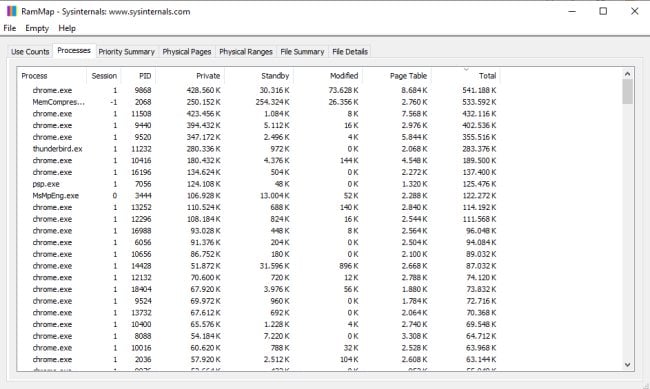Sort by the Process column header

click(x=52, y=76)
